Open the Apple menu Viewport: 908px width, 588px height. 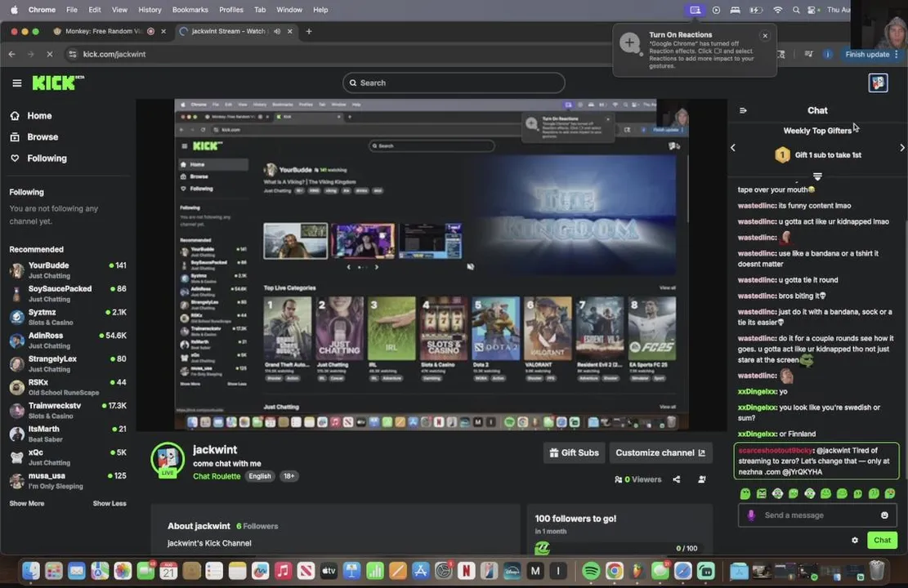tap(15, 10)
